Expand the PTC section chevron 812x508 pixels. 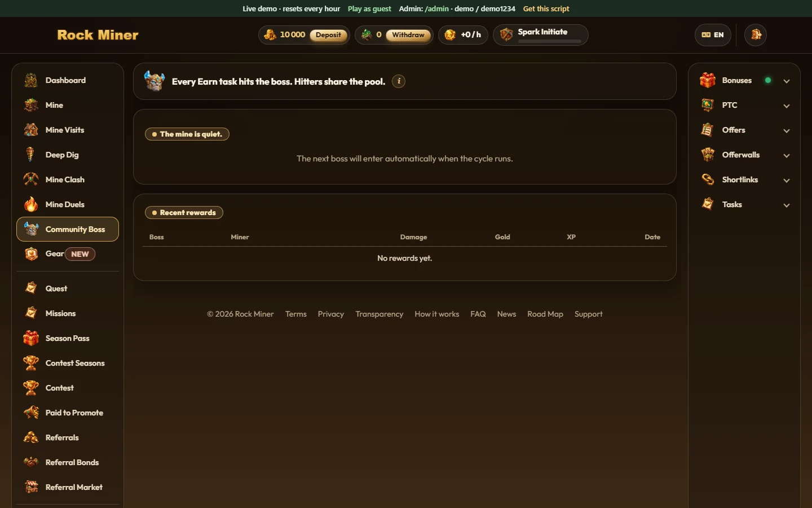click(787, 106)
